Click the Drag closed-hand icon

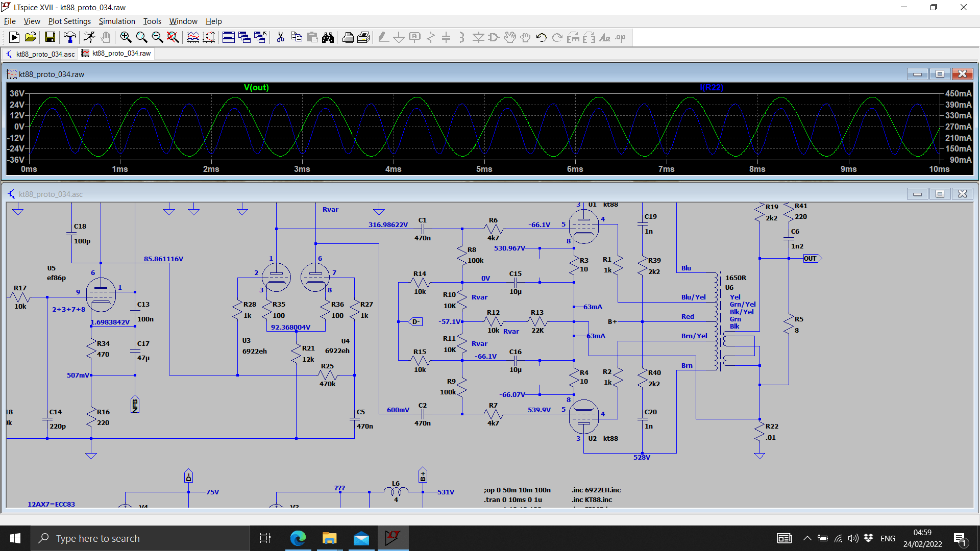coord(526,37)
